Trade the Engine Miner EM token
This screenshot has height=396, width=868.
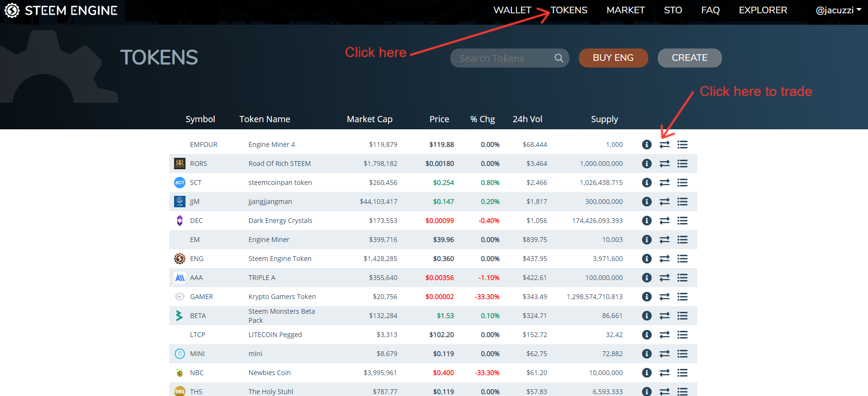[x=664, y=240]
